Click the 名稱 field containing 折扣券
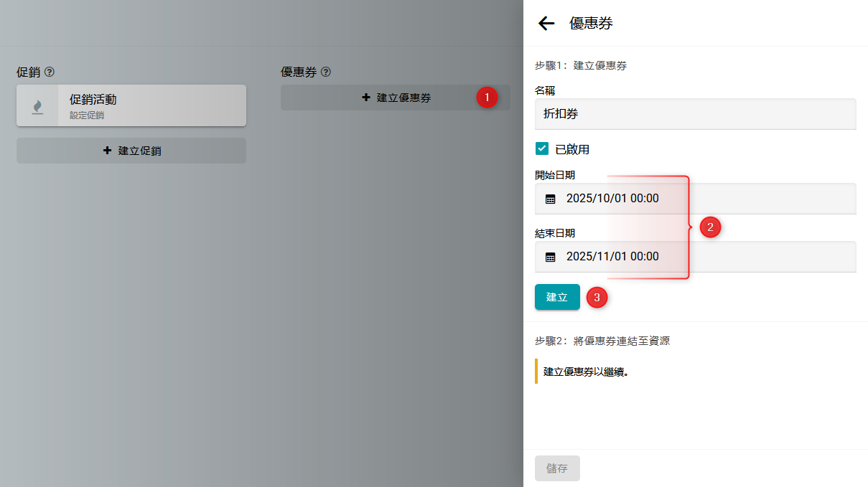The width and height of the screenshot is (868, 487). pos(695,114)
